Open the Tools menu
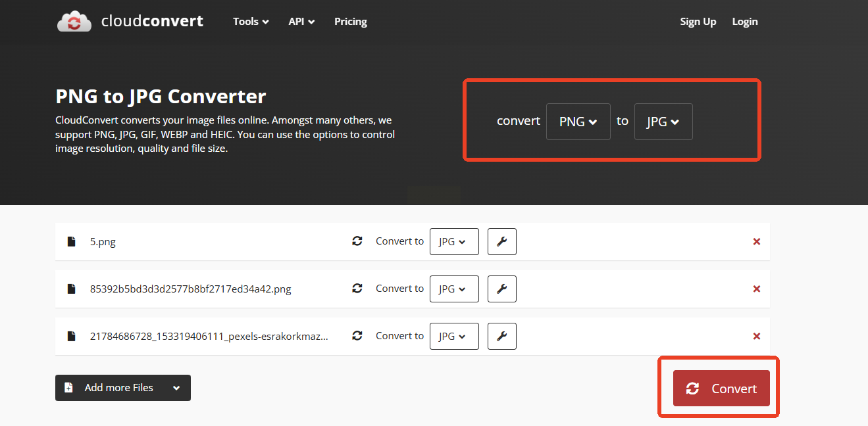 251,22
